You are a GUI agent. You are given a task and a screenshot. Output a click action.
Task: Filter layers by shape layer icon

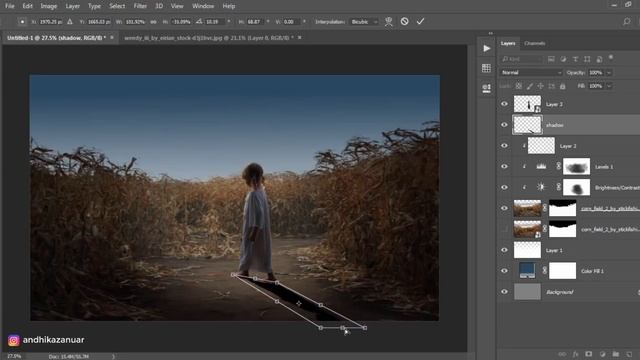(x=587, y=59)
